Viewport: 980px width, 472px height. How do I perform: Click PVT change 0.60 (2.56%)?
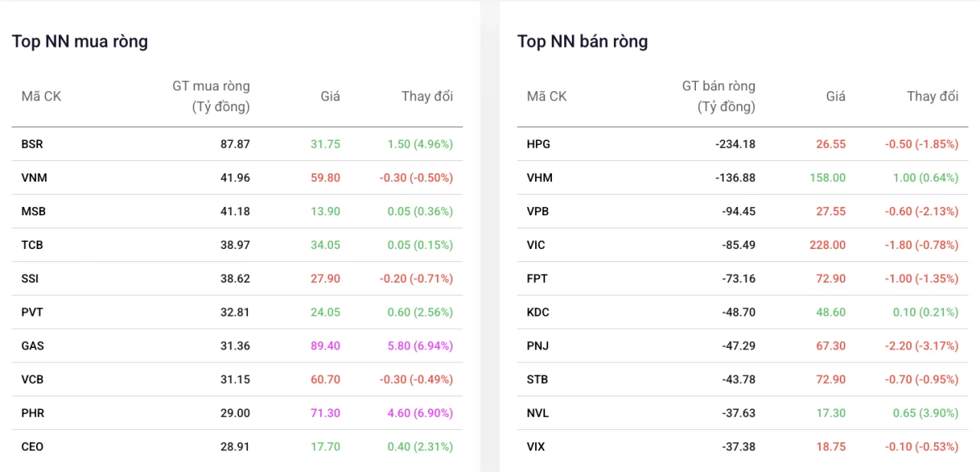420,313
